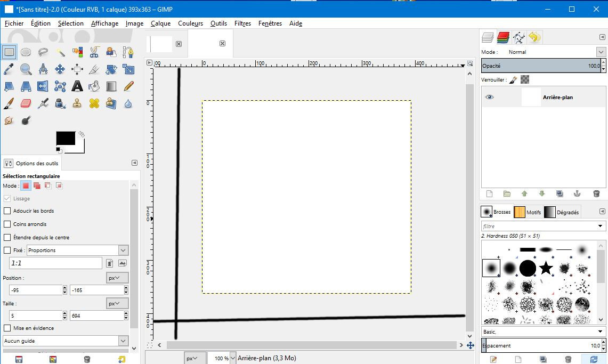Viewport: 608px width, 364px height.
Task: Check Étendre depuis le centre
Action: tap(7, 237)
